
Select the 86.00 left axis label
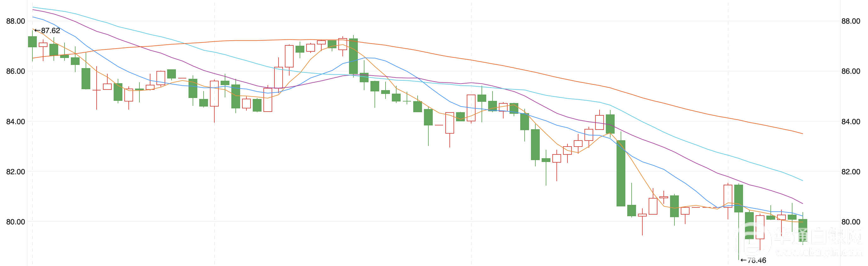coord(15,71)
